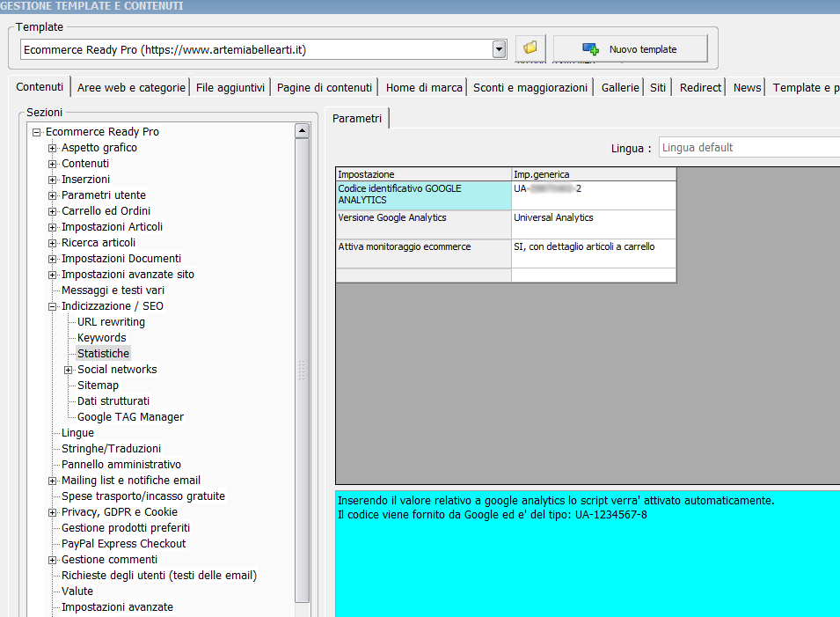Click the Lingua default field
This screenshot has width=840, height=617.
click(x=749, y=147)
